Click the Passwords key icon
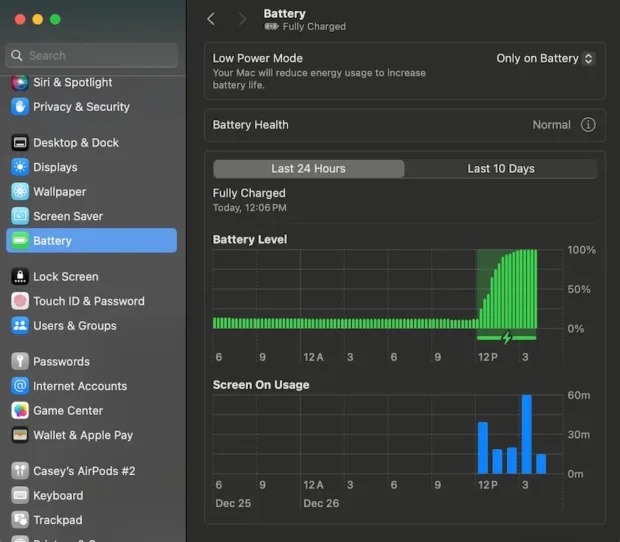 click(x=20, y=361)
